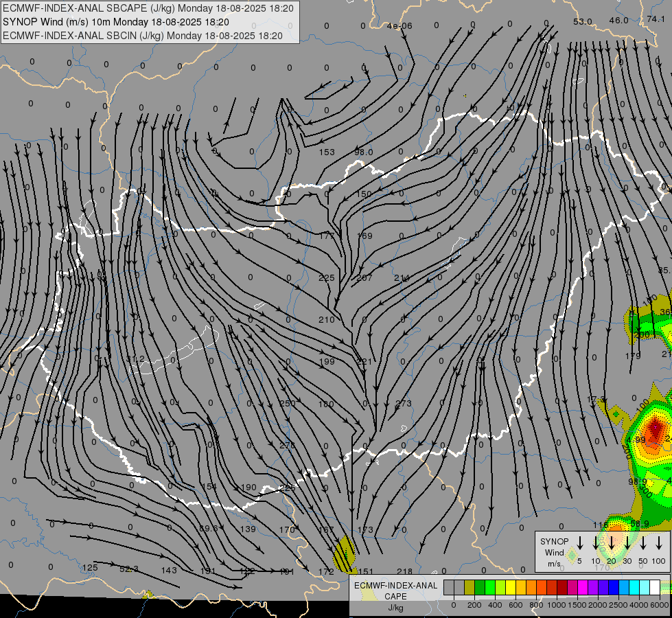This screenshot has width=672, height=618.
Task: Click the red CAPE maximum hotspot in east
Action: 656,427
